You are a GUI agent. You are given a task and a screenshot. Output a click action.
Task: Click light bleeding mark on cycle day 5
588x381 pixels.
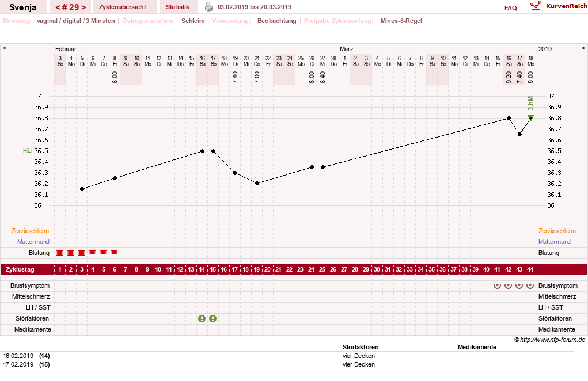coord(104,252)
